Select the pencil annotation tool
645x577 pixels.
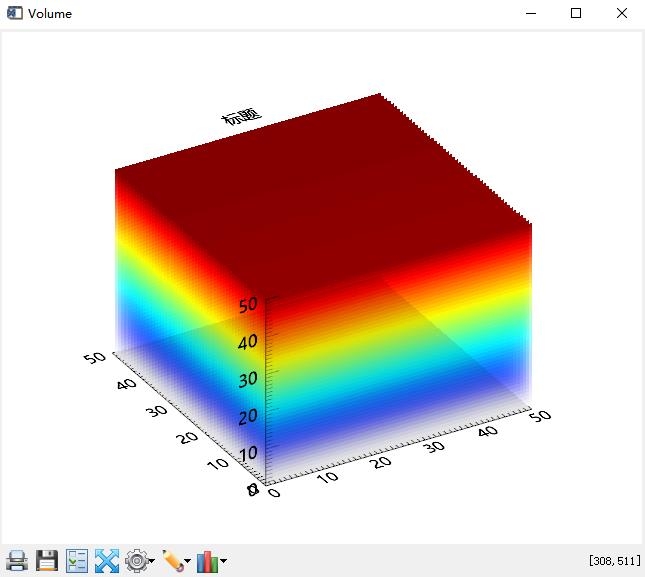click(x=172, y=561)
